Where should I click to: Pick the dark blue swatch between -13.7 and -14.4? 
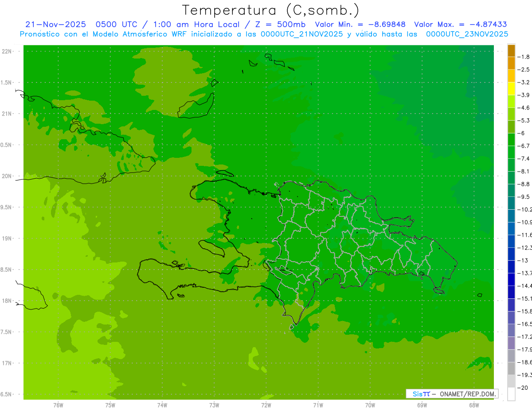(x=511, y=279)
